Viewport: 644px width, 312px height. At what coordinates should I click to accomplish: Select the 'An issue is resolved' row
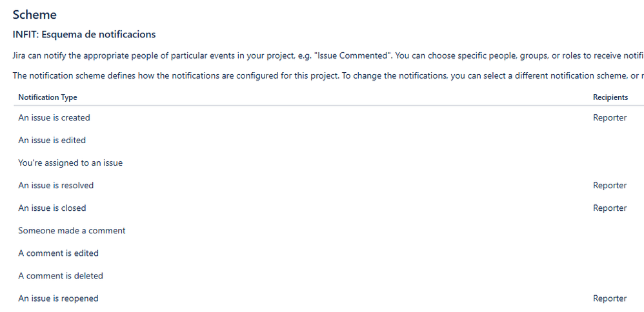point(328,186)
